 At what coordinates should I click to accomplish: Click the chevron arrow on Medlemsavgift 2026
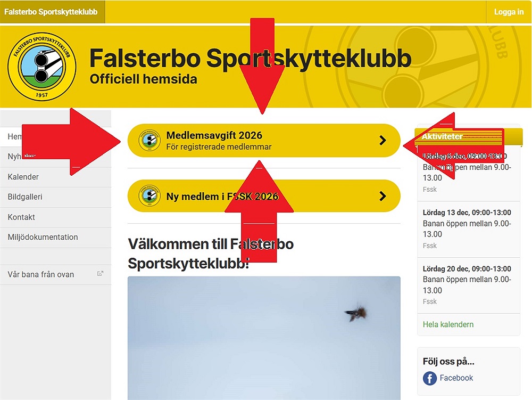pos(383,140)
